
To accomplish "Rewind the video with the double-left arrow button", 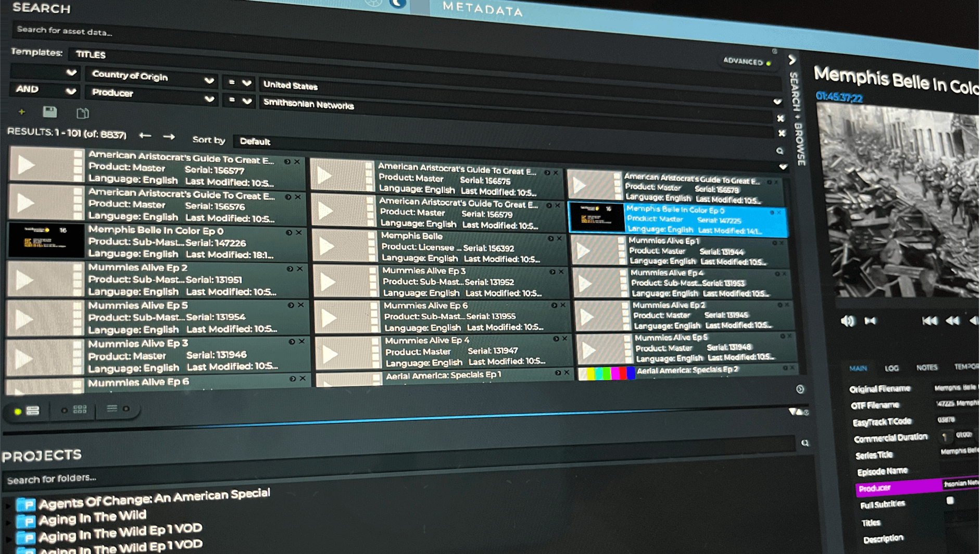I will (x=952, y=321).
